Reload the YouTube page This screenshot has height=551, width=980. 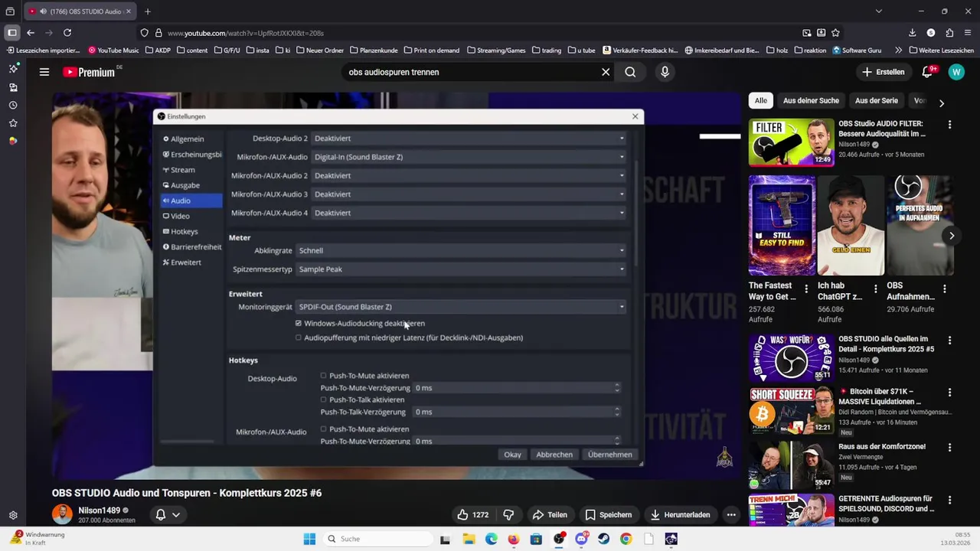click(67, 33)
